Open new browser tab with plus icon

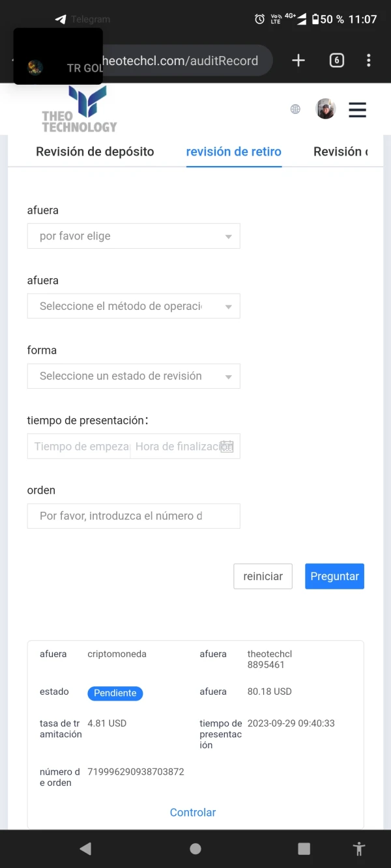(298, 61)
